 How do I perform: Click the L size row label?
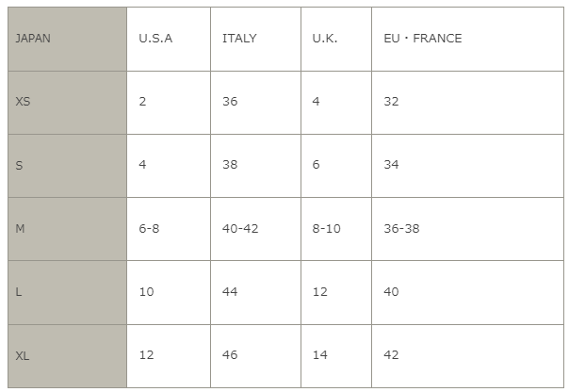[x=67, y=292]
